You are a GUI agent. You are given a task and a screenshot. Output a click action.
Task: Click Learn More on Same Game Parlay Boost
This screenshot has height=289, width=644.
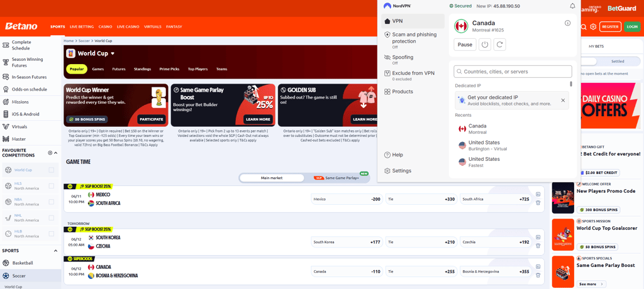(x=258, y=119)
